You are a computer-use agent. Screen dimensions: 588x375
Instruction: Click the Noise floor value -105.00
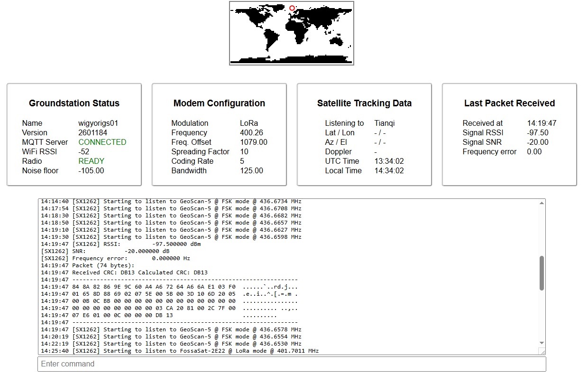pyautogui.click(x=91, y=170)
